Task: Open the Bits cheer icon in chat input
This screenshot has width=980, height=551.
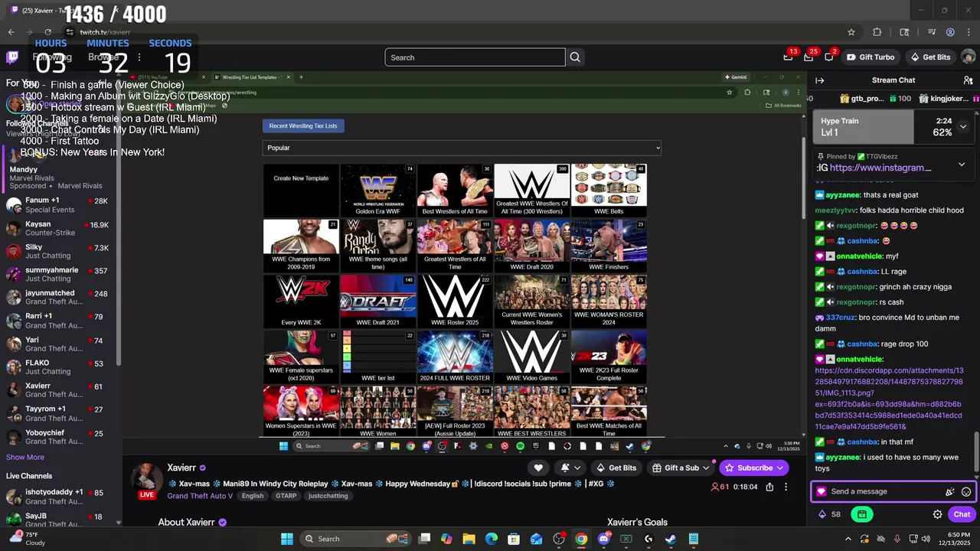Action: pos(949,492)
